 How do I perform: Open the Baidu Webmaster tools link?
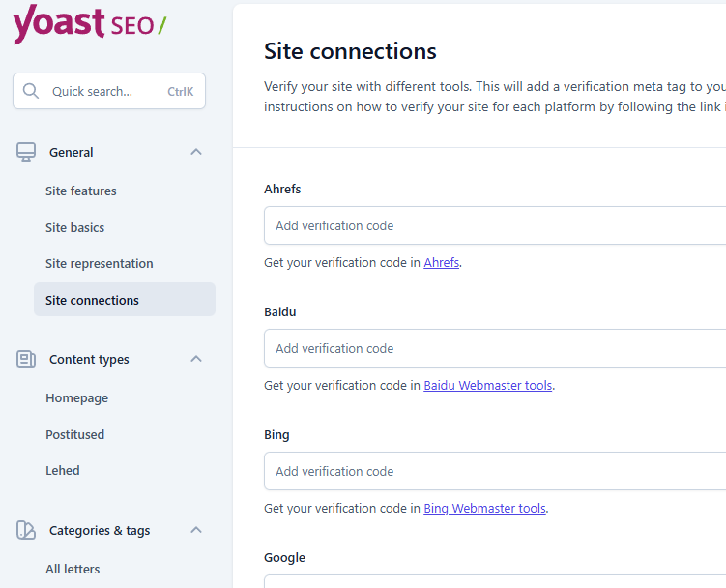[x=488, y=385]
